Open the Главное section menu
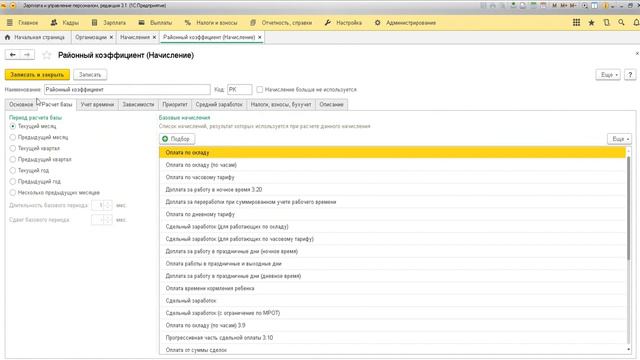This screenshot has height=360, width=640. [22, 23]
